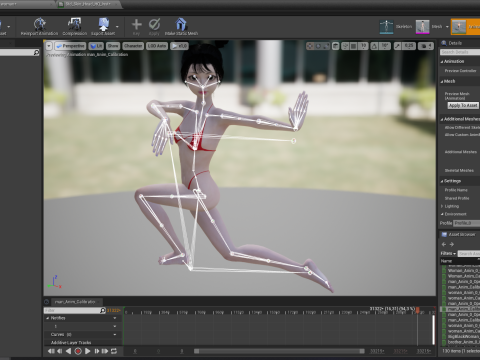Select the scale gizmo mode icon
The width and height of the screenshot is (480, 360).
tap(326, 46)
